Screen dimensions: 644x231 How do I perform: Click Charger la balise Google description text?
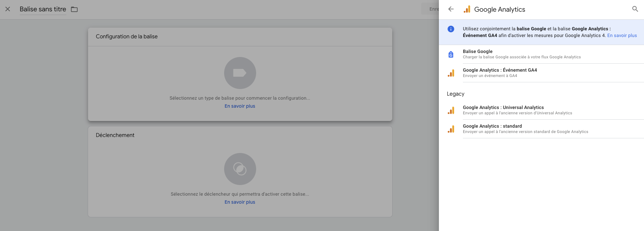pos(522,57)
